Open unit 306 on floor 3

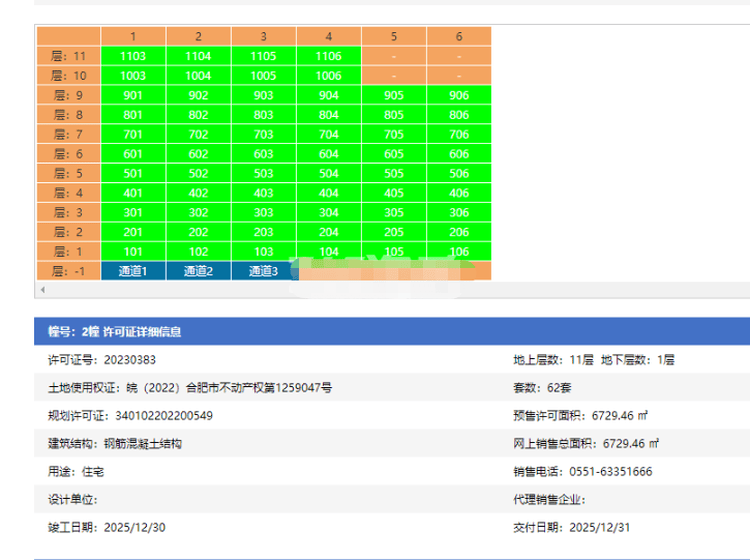[x=459, y=212]
